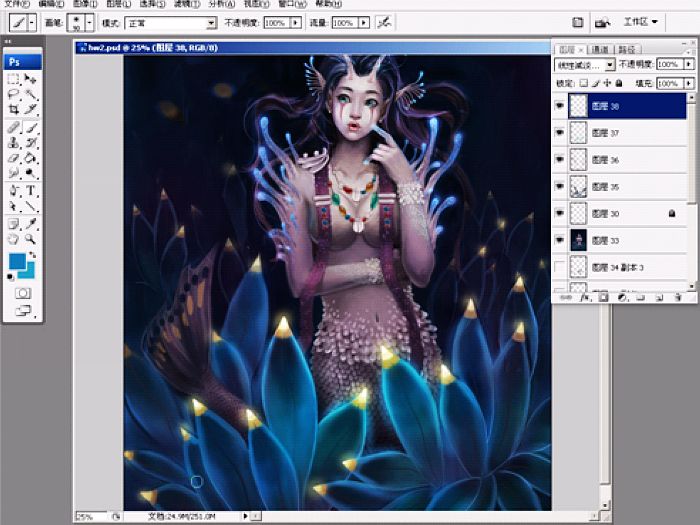Image resolution: width=700 pixels, height=525 pixels.
Task: Select the Magic Wand tool
Action: pyautogui.click(x=30, y=94)
